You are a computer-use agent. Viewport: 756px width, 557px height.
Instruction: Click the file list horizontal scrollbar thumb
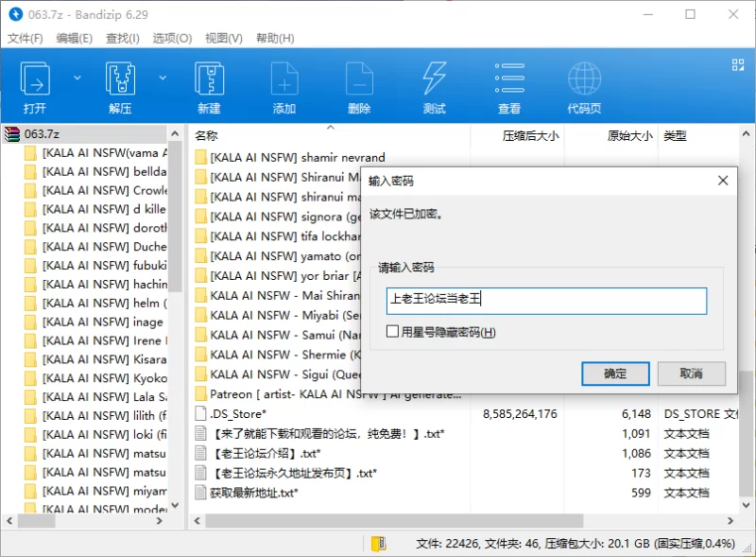coord(394,521)
